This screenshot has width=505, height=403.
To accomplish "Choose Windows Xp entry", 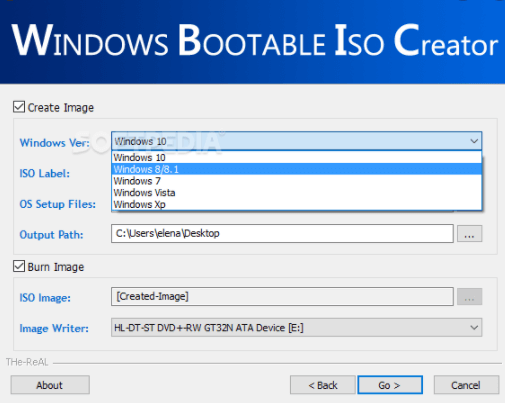I will coord(297,204).
